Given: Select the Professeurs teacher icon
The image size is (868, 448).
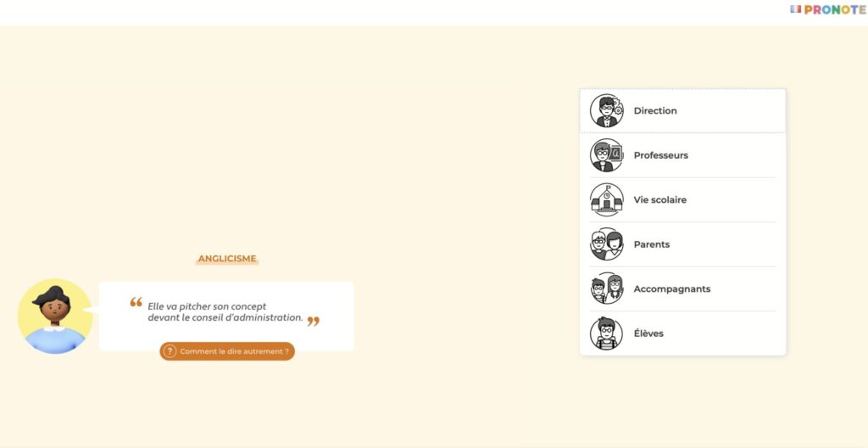Looking at the screenshot, I should point(607,155).
